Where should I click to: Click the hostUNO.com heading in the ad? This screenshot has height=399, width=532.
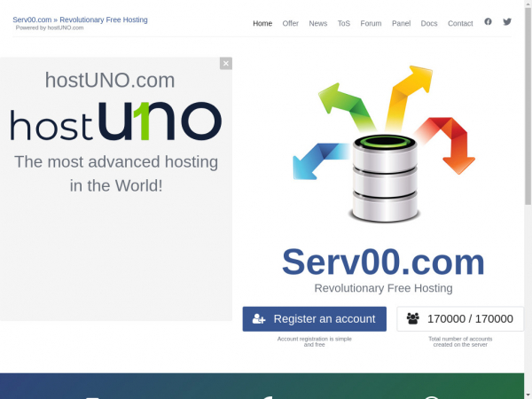pos(110,81)
